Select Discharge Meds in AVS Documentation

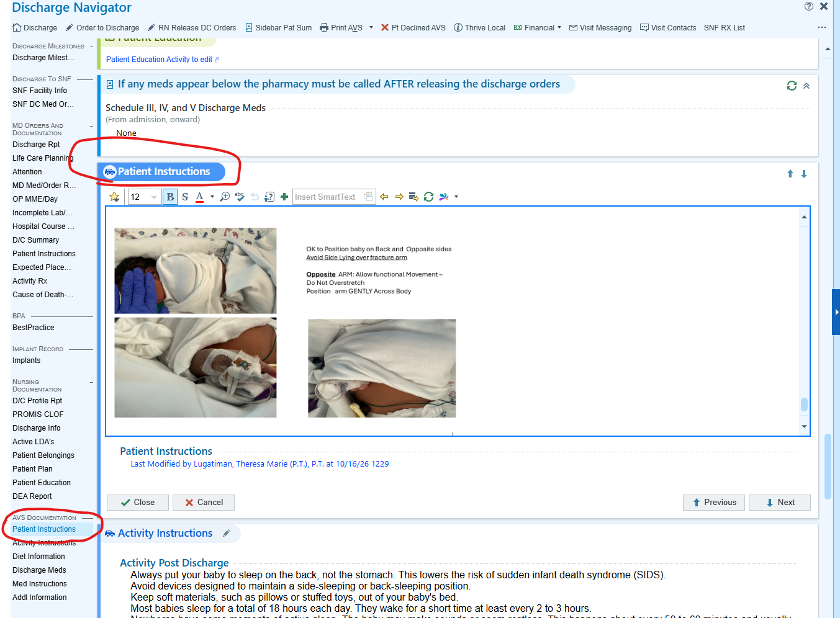39,570
